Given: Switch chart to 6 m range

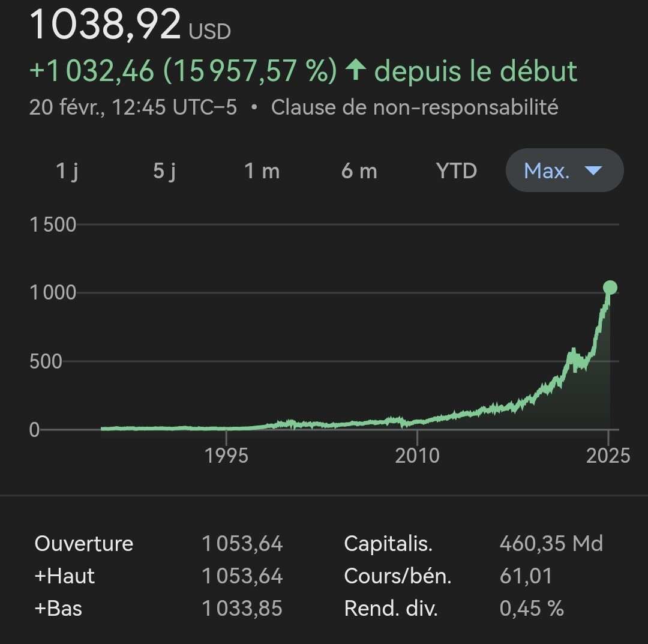Looking at the screenshot, I should (359, 170).
